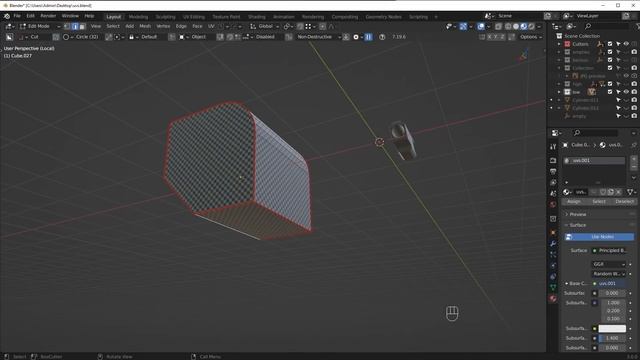The width and height of the screenshot is (640, 360).
Task: Open Modifier properties wrench tab
Action: point(553,243)
